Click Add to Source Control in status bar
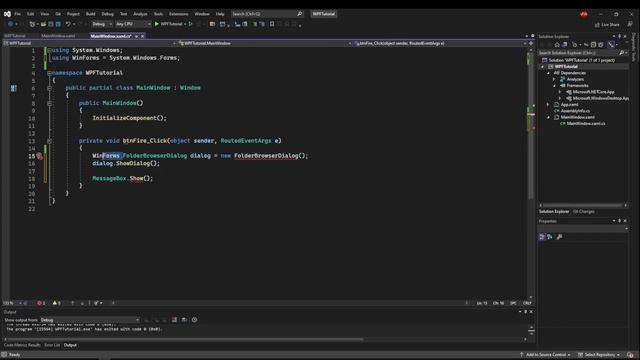 coord(545,355)
